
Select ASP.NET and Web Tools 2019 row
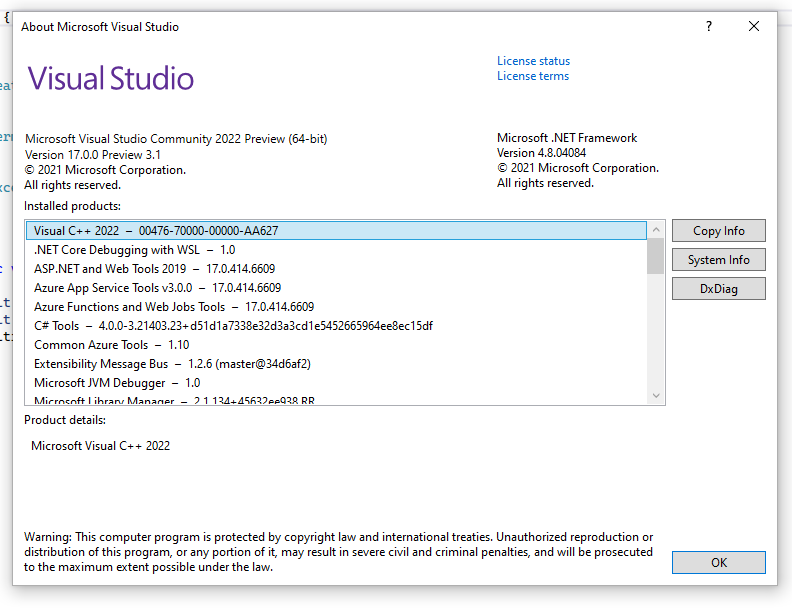pyautogui.click(x=336, y=269)
